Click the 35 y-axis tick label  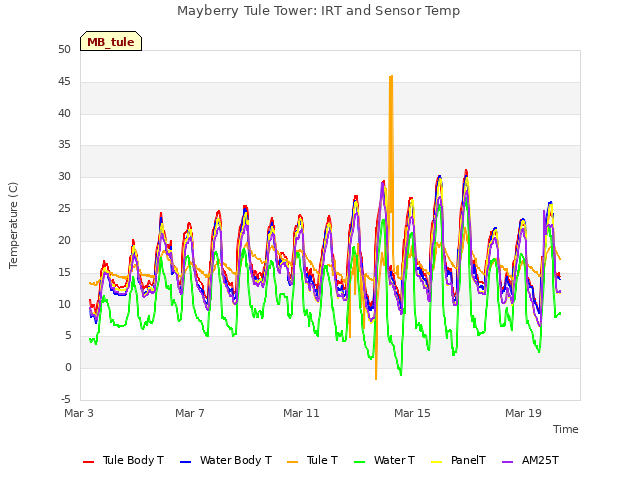click(64, 144)
